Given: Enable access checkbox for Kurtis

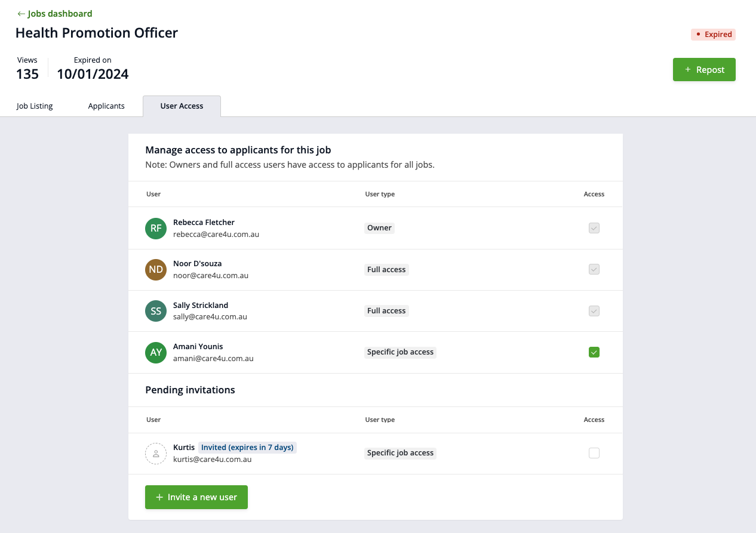Looking at the screenshot, I should click(594, 453).
